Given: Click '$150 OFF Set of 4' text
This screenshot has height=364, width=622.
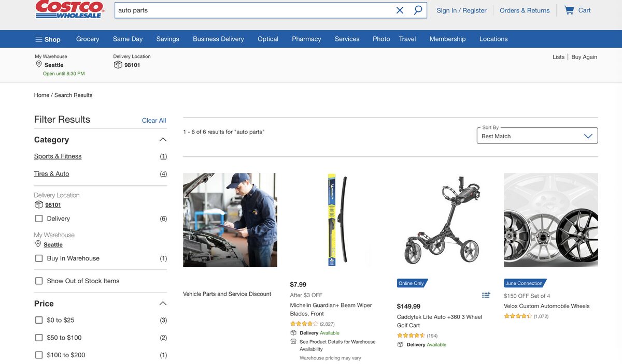Looking at the screenshot, I should [x=527, y=296].
